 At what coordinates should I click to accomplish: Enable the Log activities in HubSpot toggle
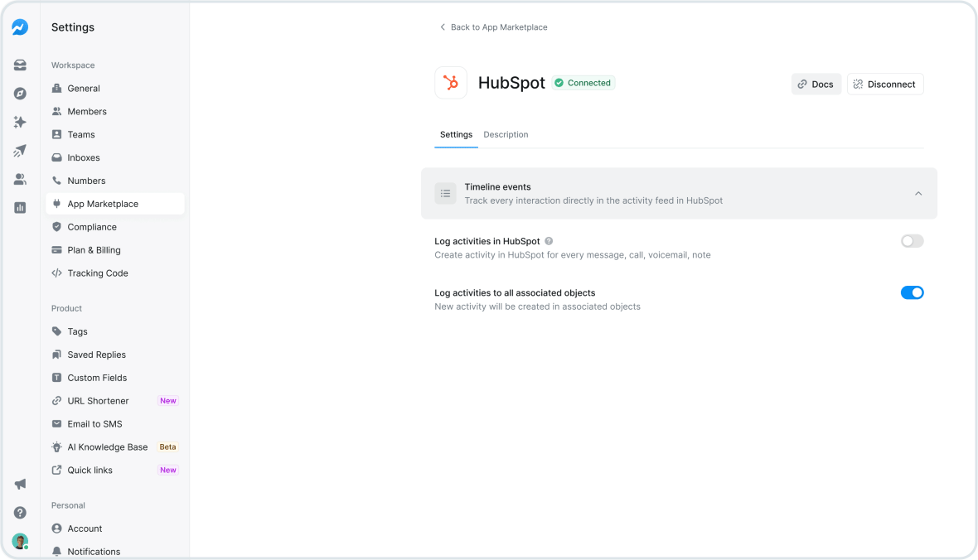pos(912,241)
